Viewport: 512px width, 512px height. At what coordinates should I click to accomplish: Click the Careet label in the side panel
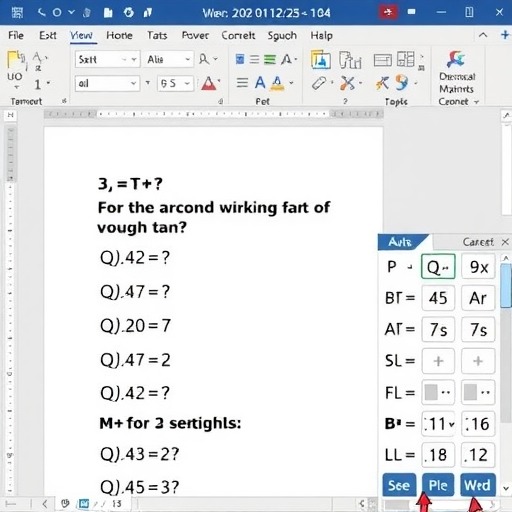pos(478,242)
